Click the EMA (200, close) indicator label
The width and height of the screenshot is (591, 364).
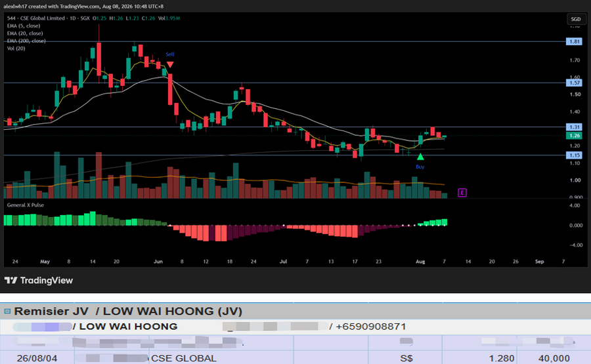[26, 41]
